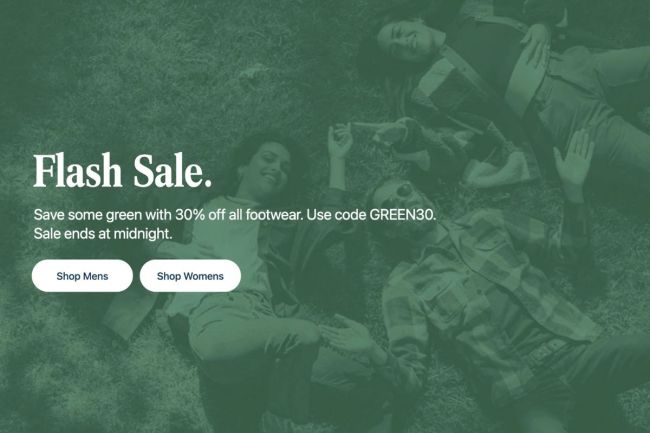Image resolution: width=650 pixels, height=433 pixels.
Task: Click the word "Flash" in headline
Action: click(78, 171)
